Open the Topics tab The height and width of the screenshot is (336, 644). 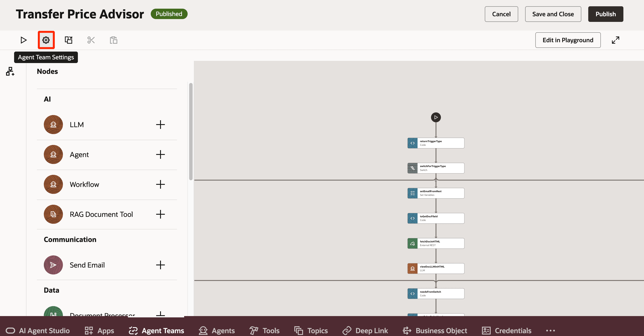click(x=311, y=331)
